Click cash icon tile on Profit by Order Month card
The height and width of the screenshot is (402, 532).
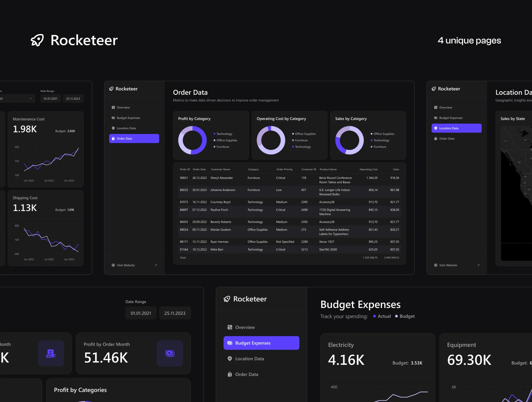(x=170, y=354)
